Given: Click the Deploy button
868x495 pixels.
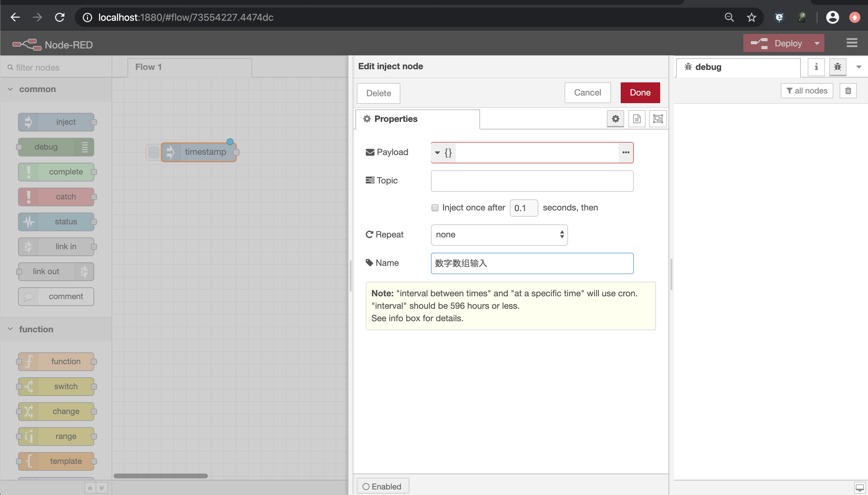Looking at the screenshot, I should tap(777, 43).
